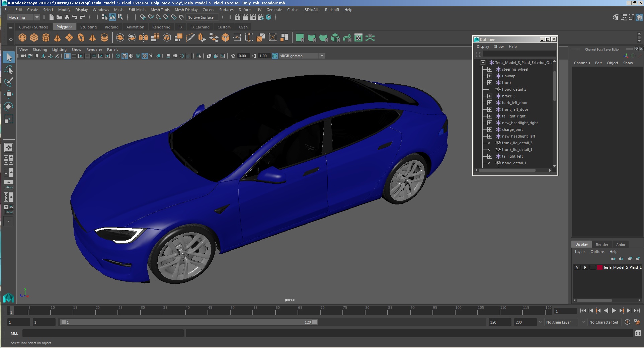Switch to the Rigging shelf tab

pyautogui.click(x=111, y=27)
